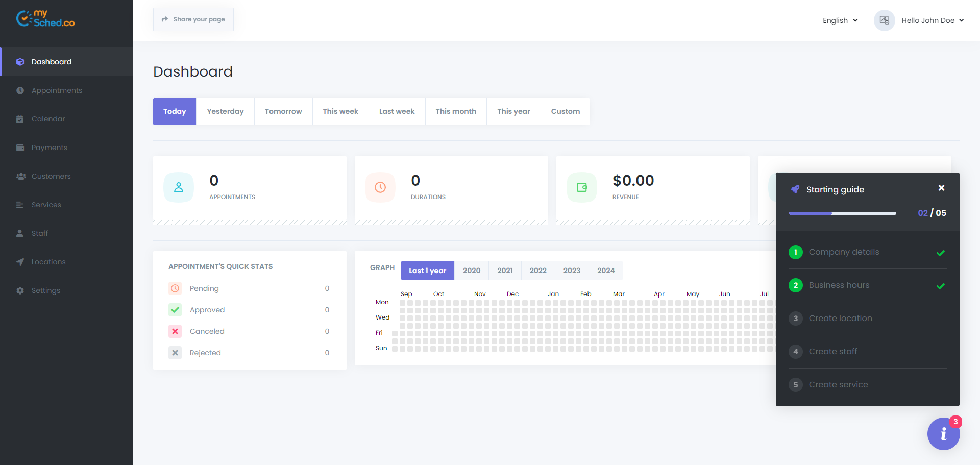980x465 pixels.
Task: Open the Create location guide step
Action: click(x=840, y=318)
